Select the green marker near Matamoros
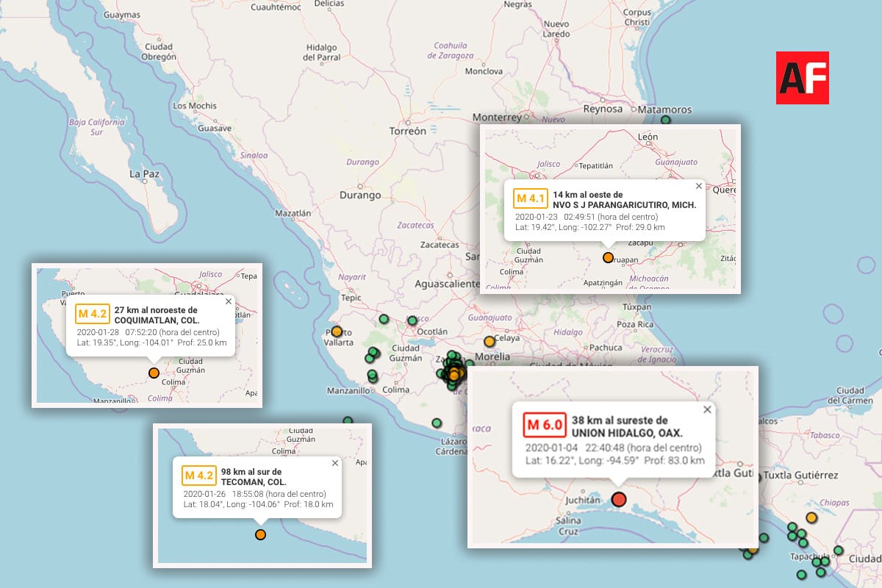Image resolution: width=882 pixels, height=588 pixels. point(666,121)
